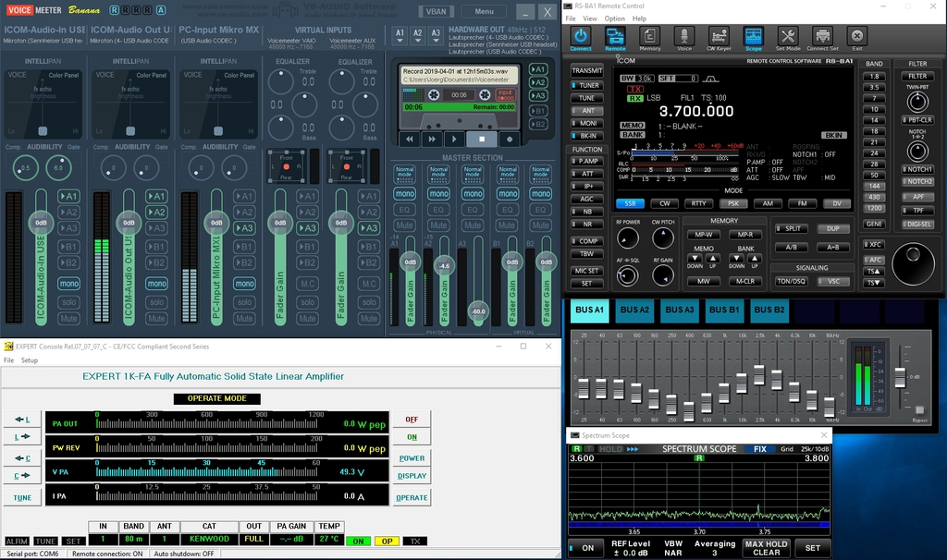This screenshot has width=947, height=560.
Task: Open the VBAN button in Voicemeeter
Action: 437,11
